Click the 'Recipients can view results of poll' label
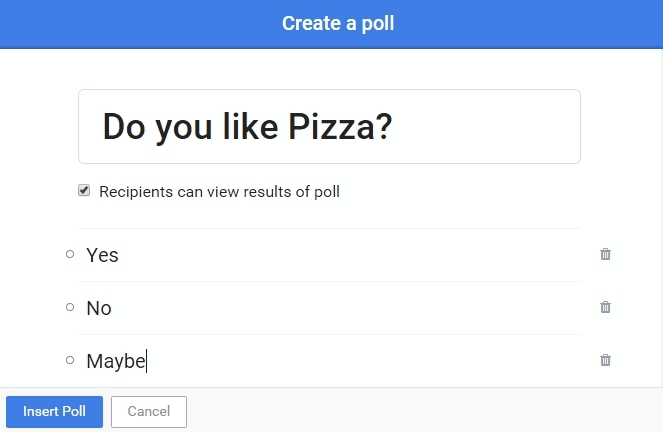 click(x=219, y=191)
